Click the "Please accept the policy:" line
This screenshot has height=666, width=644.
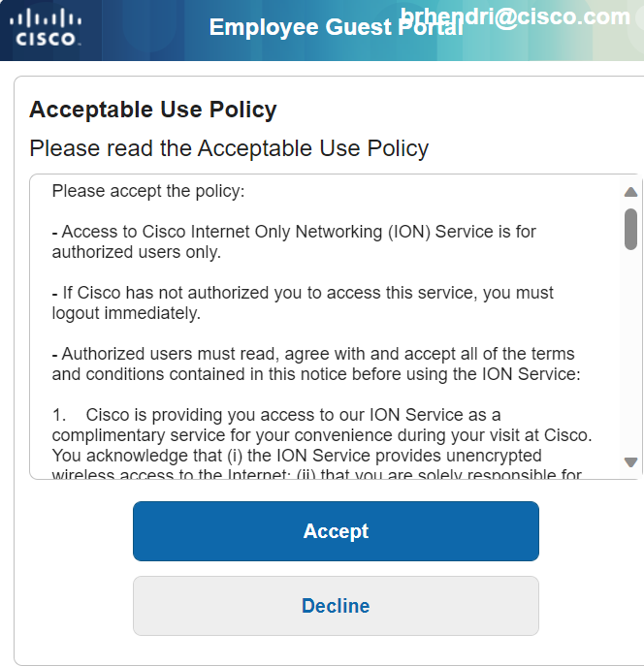tap(148, 191)
